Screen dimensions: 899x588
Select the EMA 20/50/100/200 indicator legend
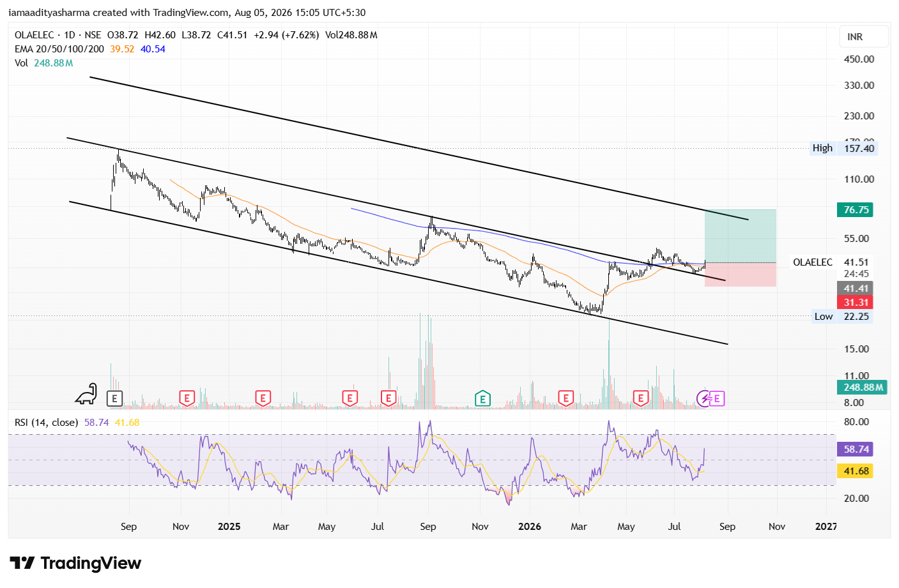[59, 49]
